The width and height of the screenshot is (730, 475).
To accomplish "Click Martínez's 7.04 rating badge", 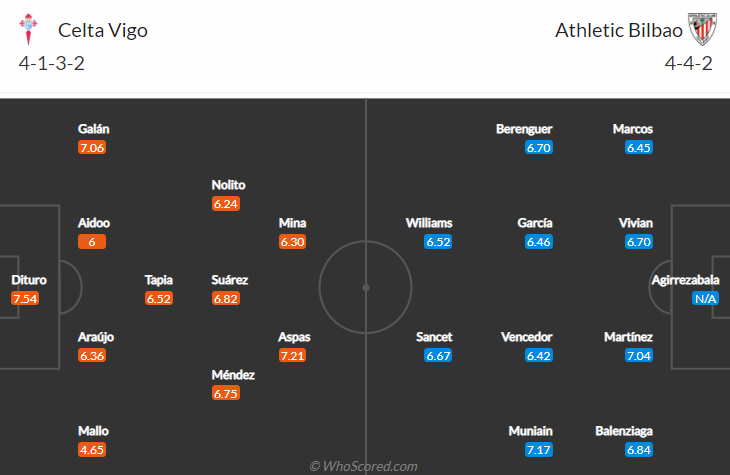I will [639, 356].
